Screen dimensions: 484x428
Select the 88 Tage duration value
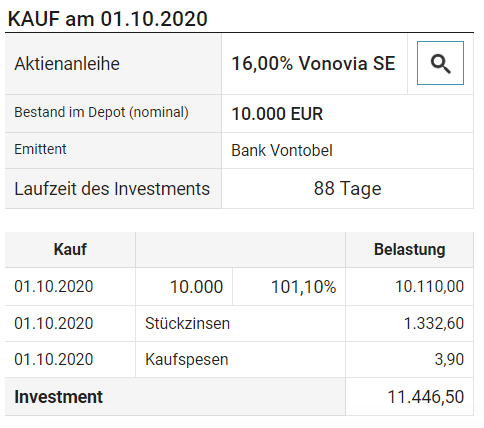click(347, 189)
